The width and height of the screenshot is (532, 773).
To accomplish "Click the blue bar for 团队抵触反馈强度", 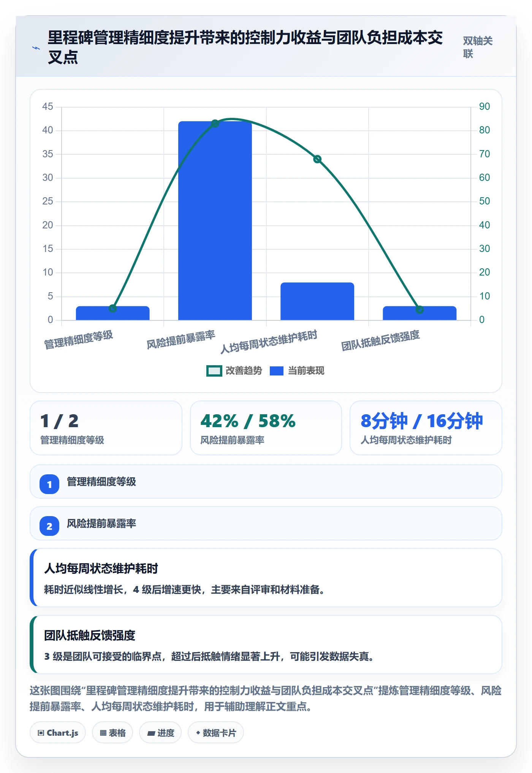I will tap(420, 313).
